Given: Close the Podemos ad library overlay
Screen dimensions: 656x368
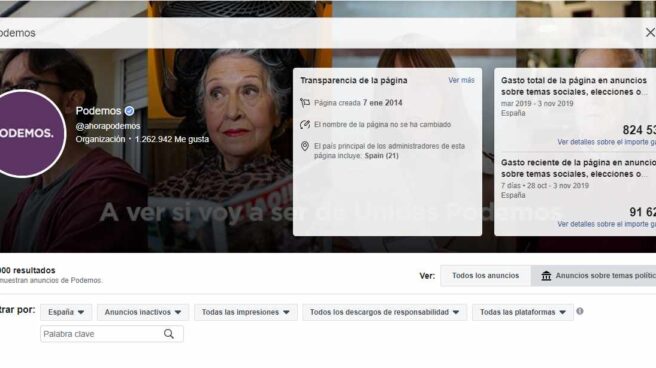Looking at the screenshot, I should (650, 33).
